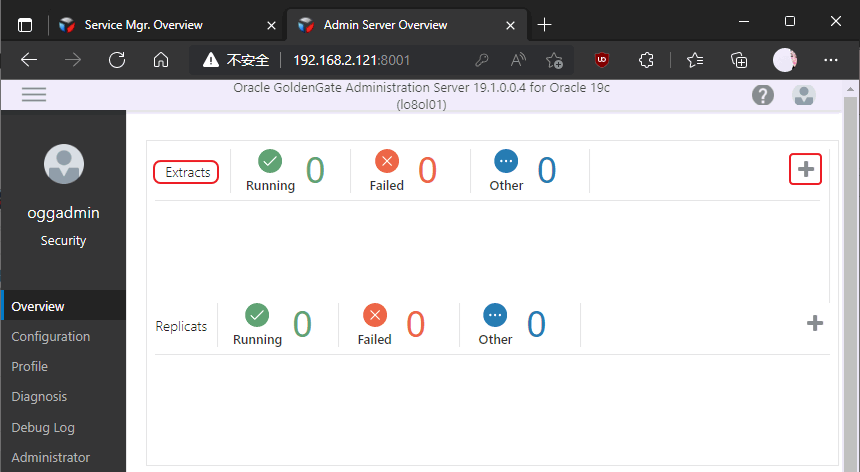Click the Extracts Other blue ellipsis icon
Screen dimensions: 860x472
[506, 161]
